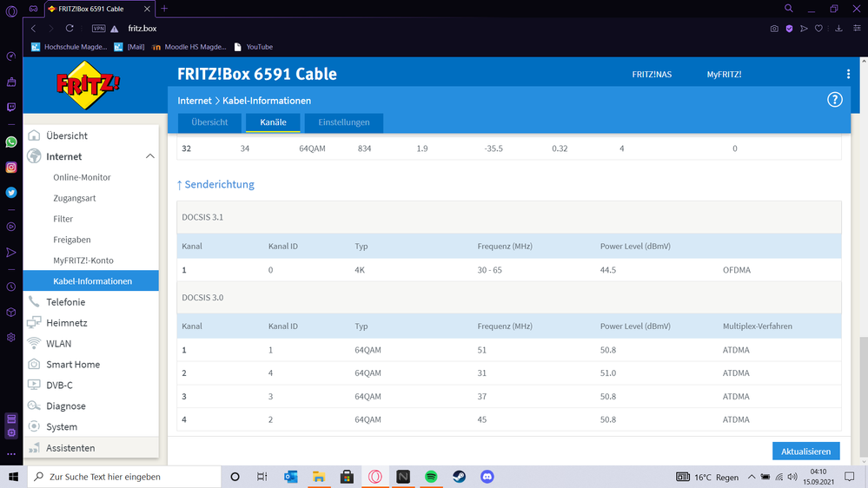Take snapshot with camera icon
Image resolution: width=868 pixels, height=488 pixels.
point(774,28)
